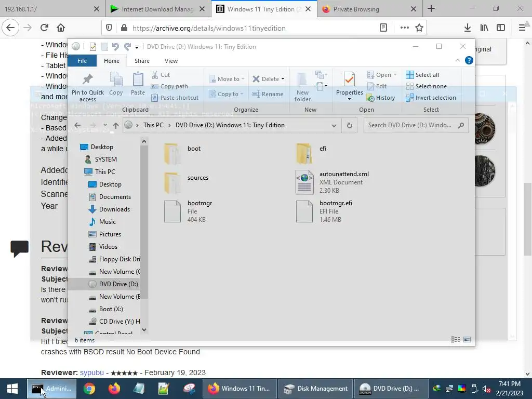
Task: Toggle Reader View in Firefox address bar
Action: 383,28
